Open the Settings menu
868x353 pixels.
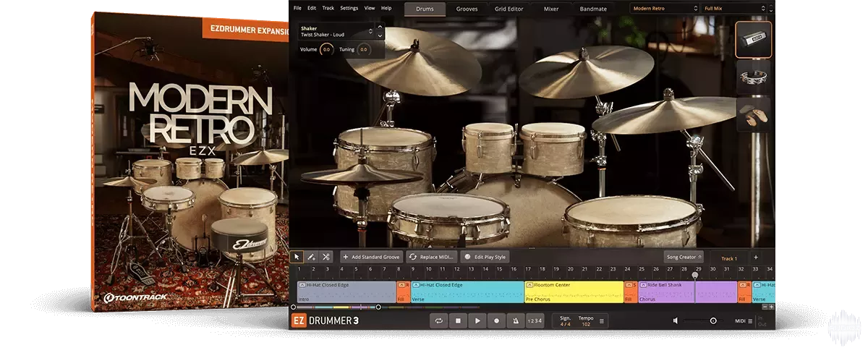point(349,8)
